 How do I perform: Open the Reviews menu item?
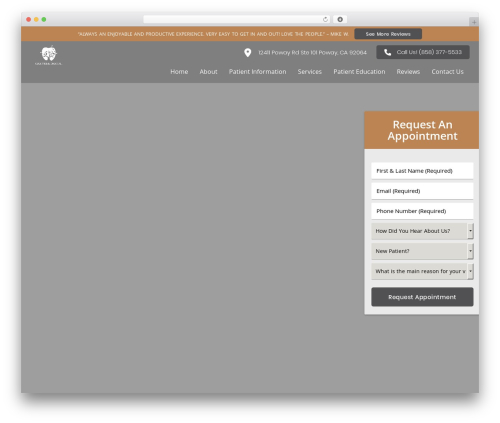click(x=408, y=72)
